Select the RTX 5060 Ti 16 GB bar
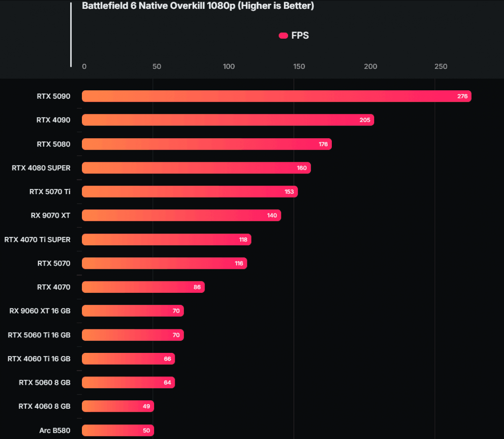Screen dimensions: 504x439 133,335
